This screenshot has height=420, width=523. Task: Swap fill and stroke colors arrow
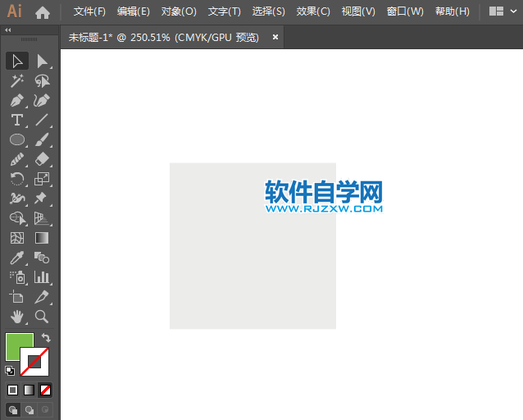pos(46,337)
